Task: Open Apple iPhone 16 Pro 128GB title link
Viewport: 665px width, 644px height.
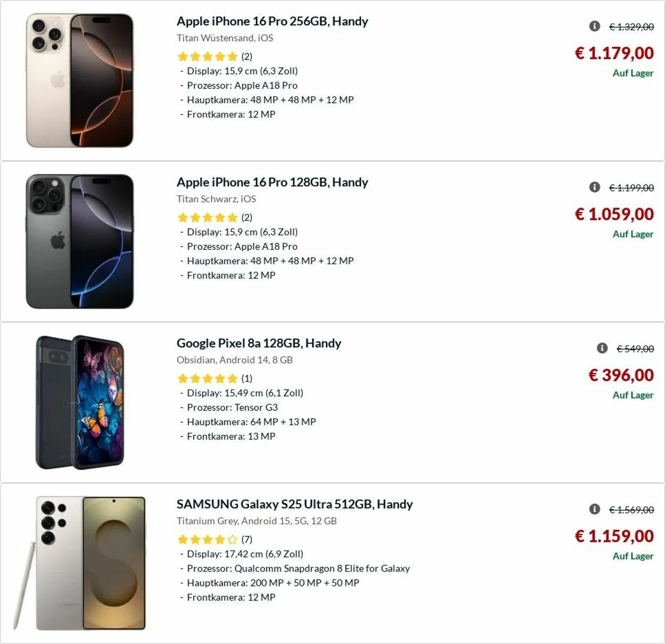Action: coord(272,182)
